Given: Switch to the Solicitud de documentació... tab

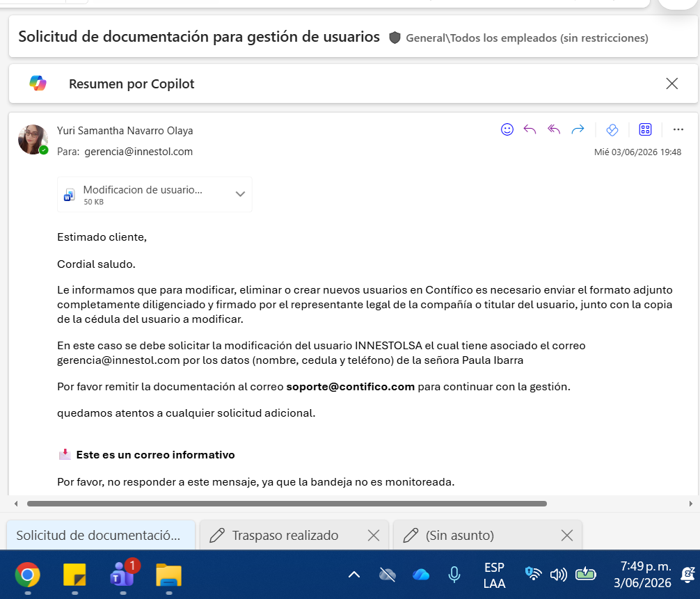Looking at the screenshot, I should click(x=101, y=535).
